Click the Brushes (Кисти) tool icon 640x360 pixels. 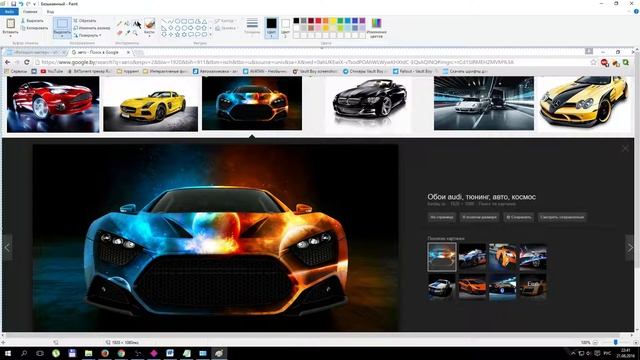tap(150, 24)
